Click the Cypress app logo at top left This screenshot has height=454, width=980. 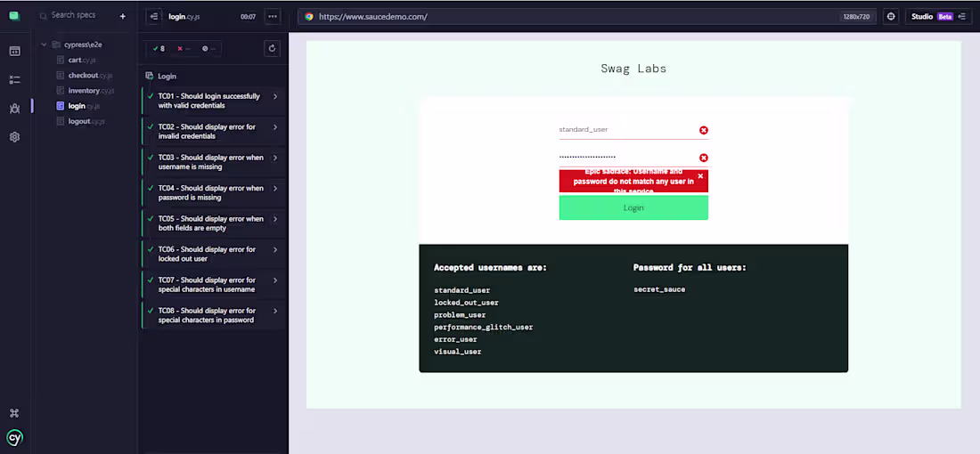click(x=14, y=16)
